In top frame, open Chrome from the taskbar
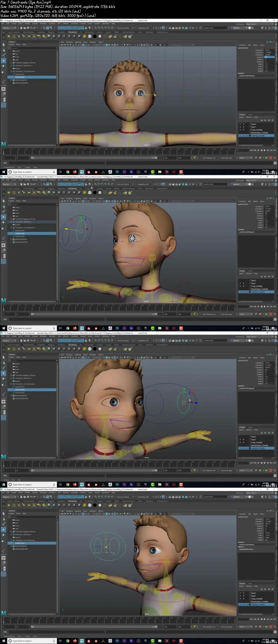The width and height of the screenshot is (278, 644). point(68,172)
